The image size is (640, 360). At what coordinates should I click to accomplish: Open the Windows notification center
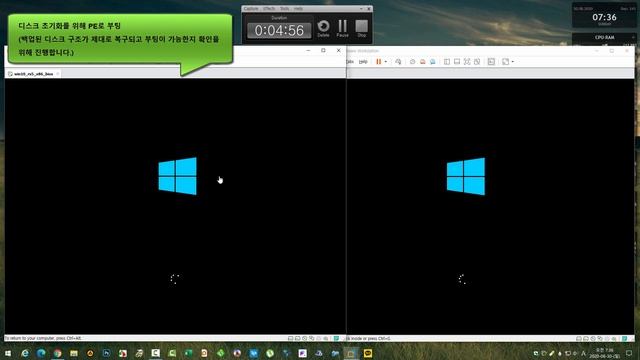(x=629, y=353)
